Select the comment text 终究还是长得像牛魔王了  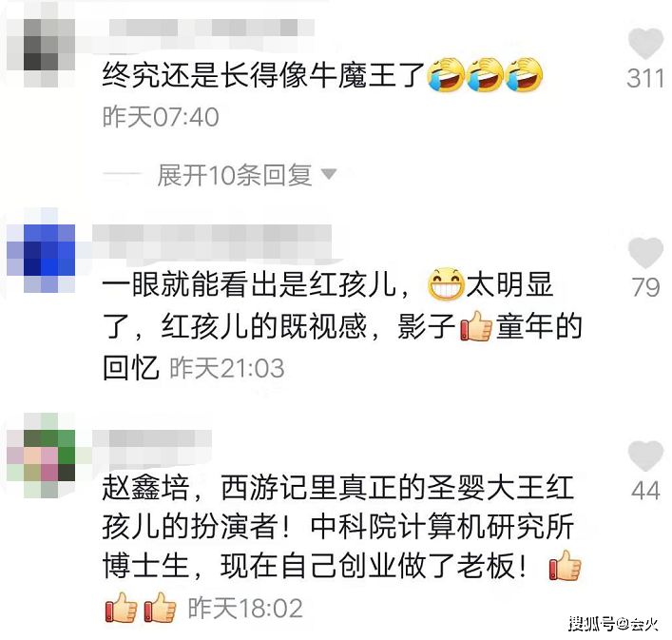coord(263,75)
